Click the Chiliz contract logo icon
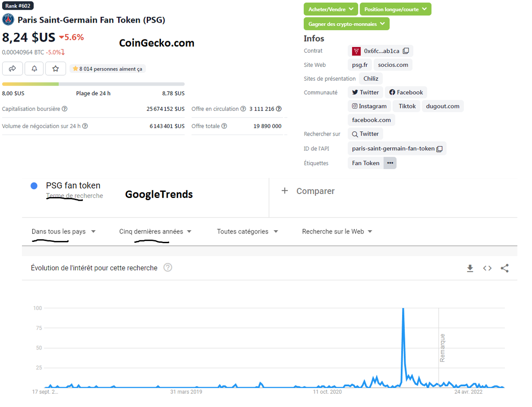The image size is (532, 407). point(356,51)
